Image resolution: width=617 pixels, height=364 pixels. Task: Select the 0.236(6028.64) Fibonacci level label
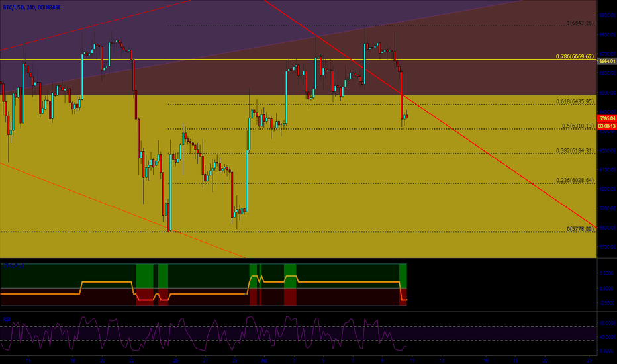coord(575,180)
